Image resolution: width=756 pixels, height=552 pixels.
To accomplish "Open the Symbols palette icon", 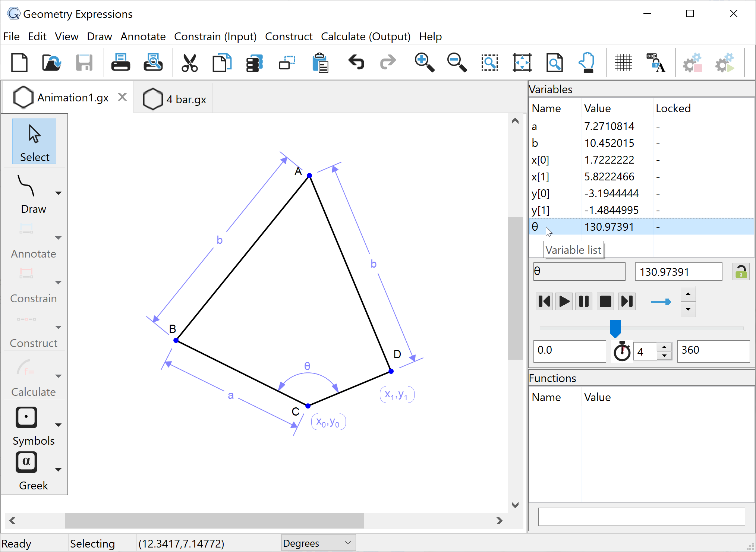I will coord(26,417).
